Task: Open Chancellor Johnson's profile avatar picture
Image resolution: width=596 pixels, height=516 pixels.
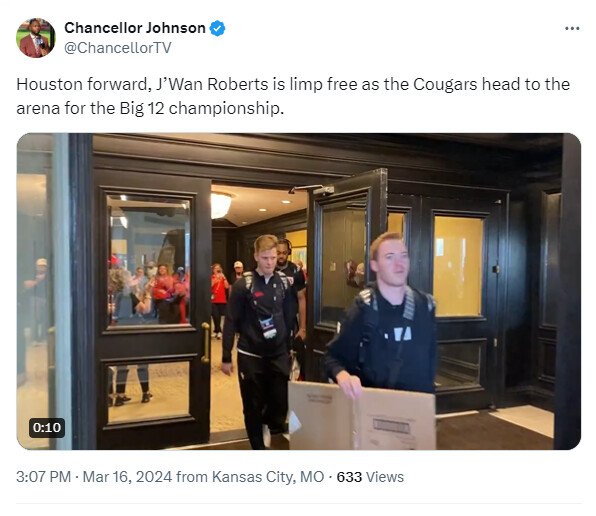Action: pyautogui.click(x=36, y=38)
